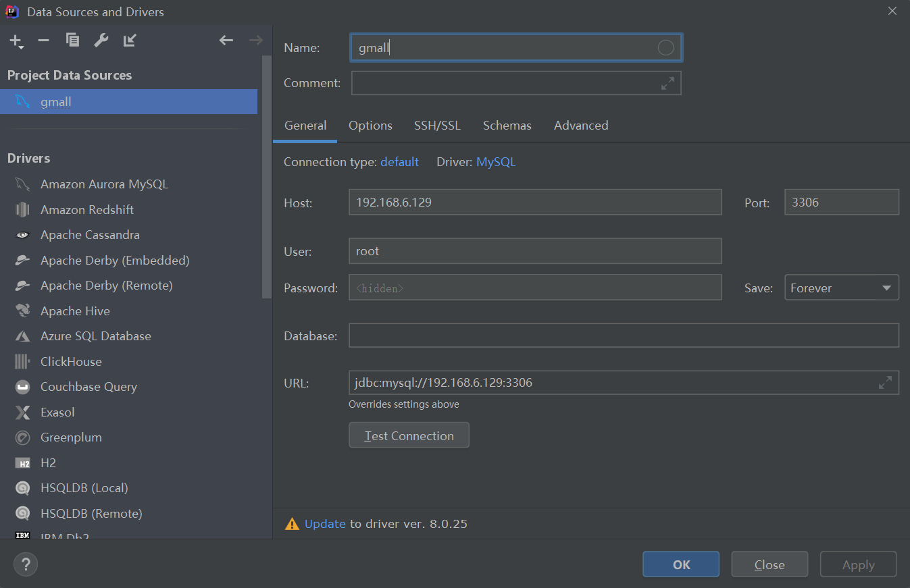Viewport: 910px width, 588px height.
Task: Open driver settings via the wrench icon
Action: [x=101, y=41]
